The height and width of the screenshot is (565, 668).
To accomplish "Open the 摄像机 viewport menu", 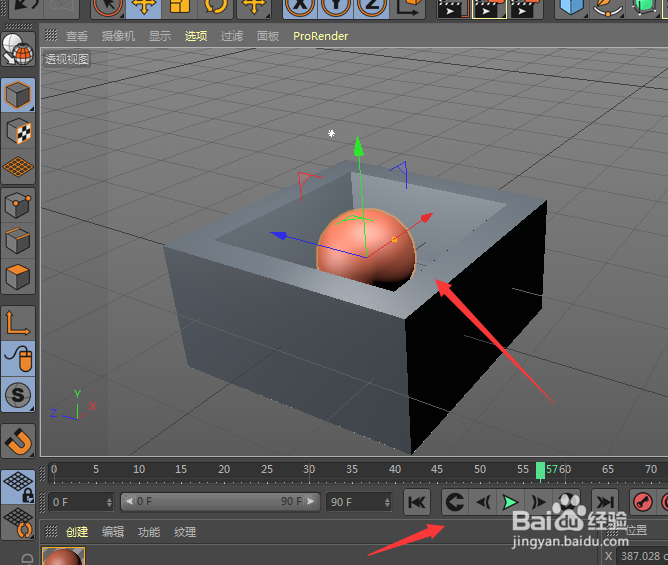I will coord(118,36).
